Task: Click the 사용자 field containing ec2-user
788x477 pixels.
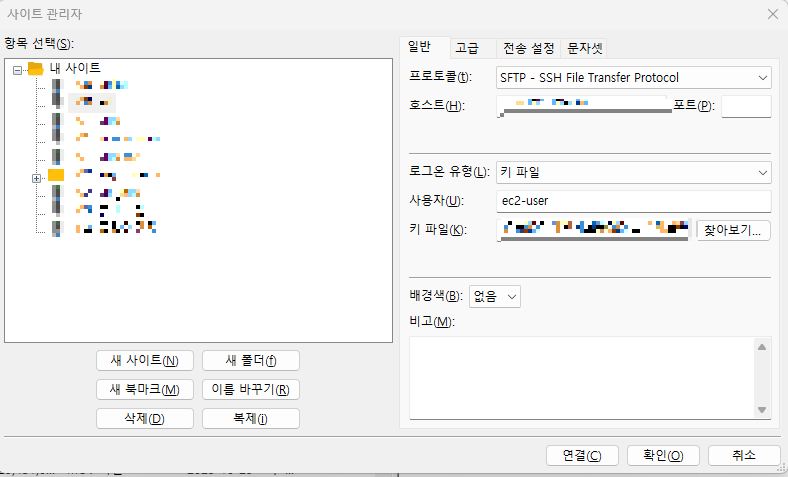Action: tap(633, 201)
